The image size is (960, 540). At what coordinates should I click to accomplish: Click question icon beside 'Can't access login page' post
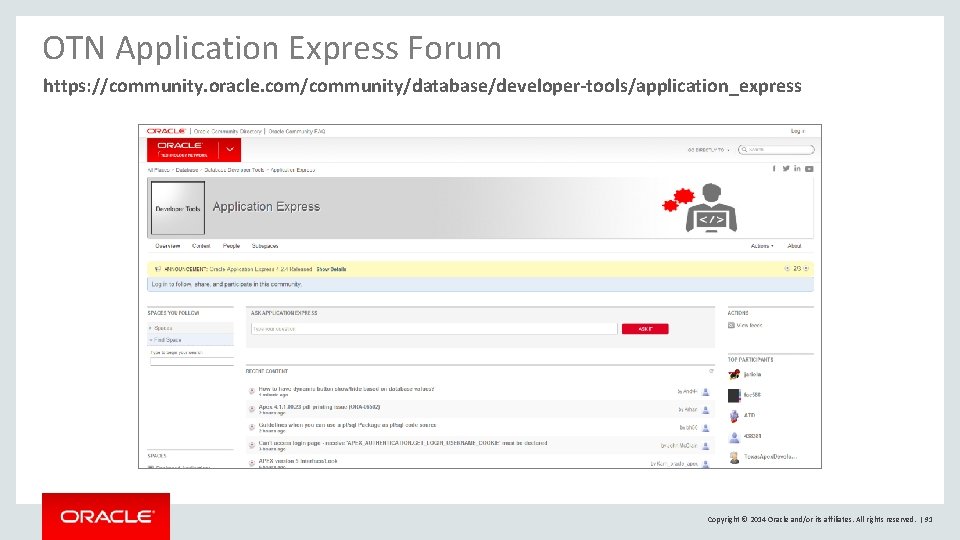pos(252,444)
